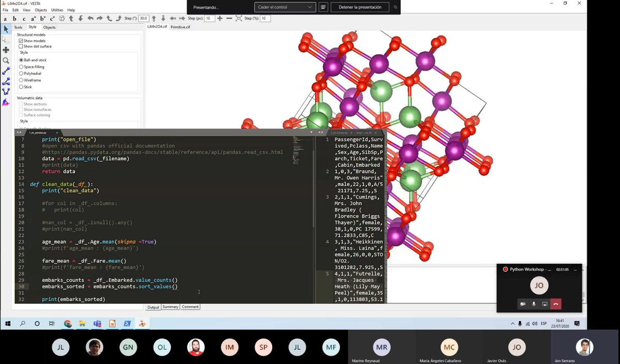The image size is (620, 364).
Task: Turn off camera in Teams call popup
Action: point(523,304)
